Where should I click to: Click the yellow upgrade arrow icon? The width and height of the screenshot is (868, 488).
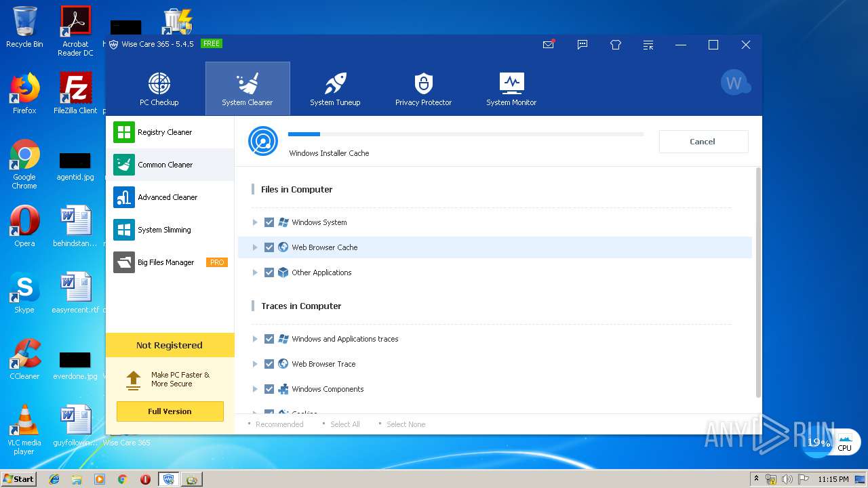click(x=134, y=380)
